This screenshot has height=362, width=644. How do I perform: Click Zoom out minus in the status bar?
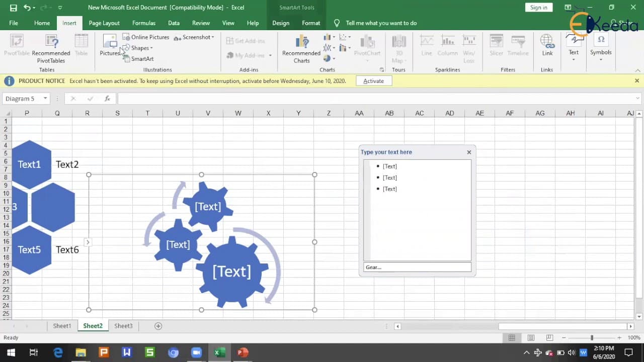(564, 338)
